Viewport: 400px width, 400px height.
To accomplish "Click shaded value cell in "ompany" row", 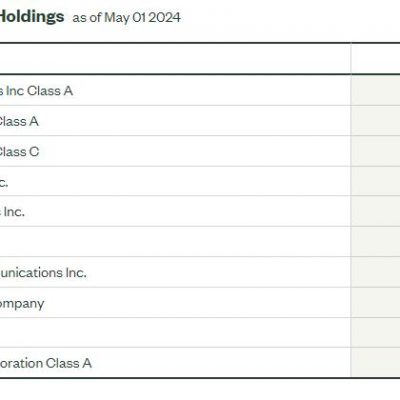I will 375,303.
